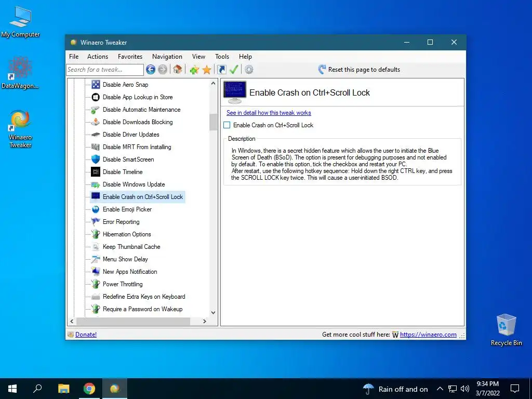Select the My Computer desktop icon
The width and height of the screenshot is (532, 399).
(x=20, y=22)
